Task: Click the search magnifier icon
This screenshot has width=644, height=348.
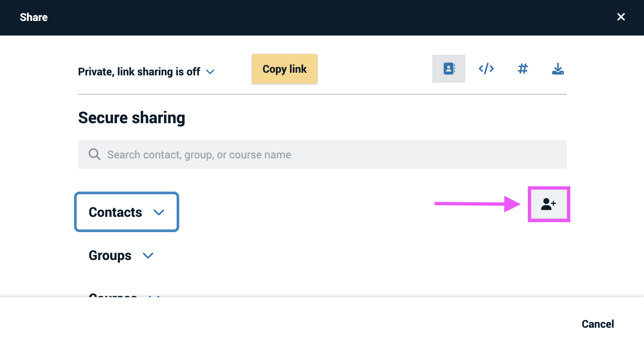Action: (x=95, y=154)
